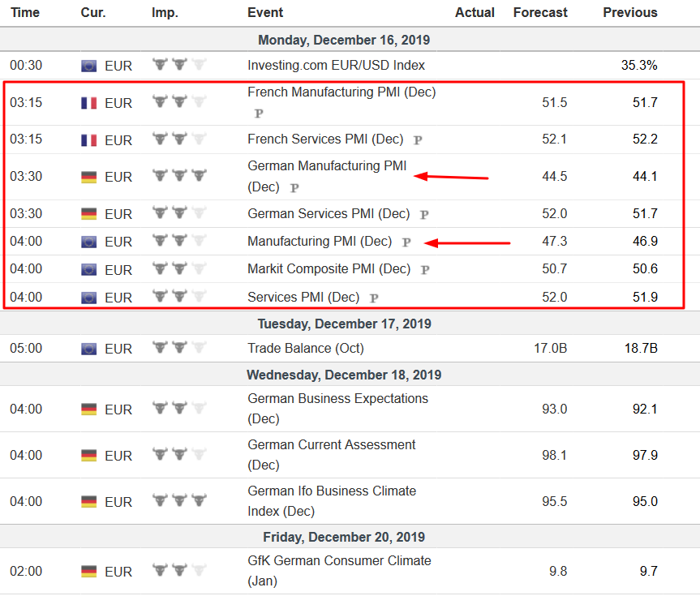Click previous value 35.3%
This screenshot has height=596, width=700.
click(x=639, y=66)
